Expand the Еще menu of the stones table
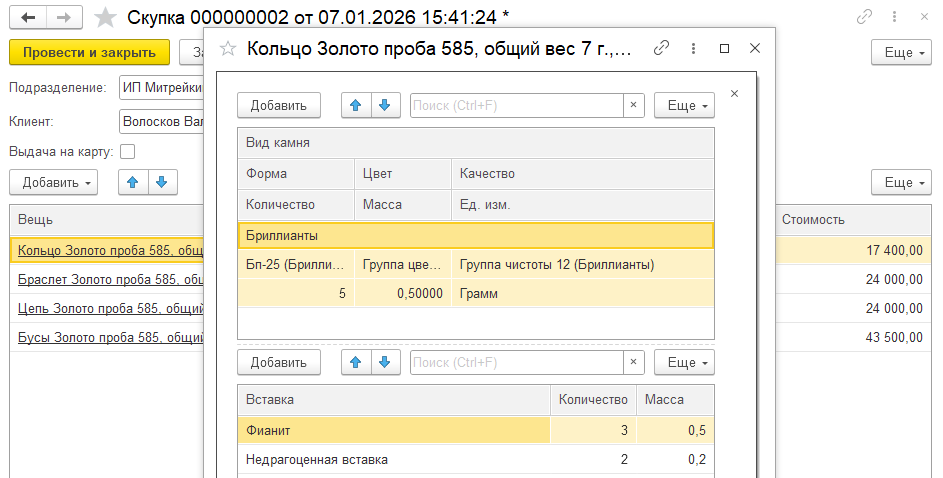The width and height of the screenshot is (943, 478). point(684,105)
